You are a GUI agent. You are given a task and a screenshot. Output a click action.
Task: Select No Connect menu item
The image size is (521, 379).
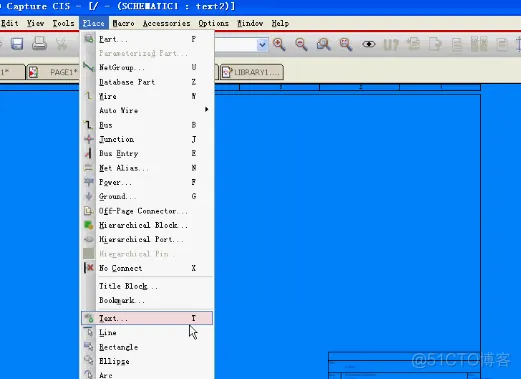(x=147, y=268)
